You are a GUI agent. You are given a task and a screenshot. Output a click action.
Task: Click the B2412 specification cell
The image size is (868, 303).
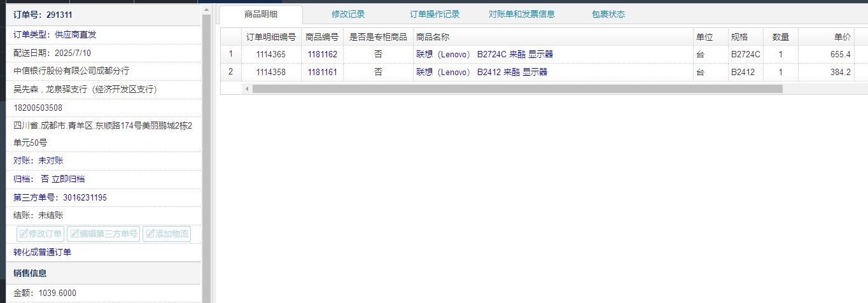[x=746, y=72]
